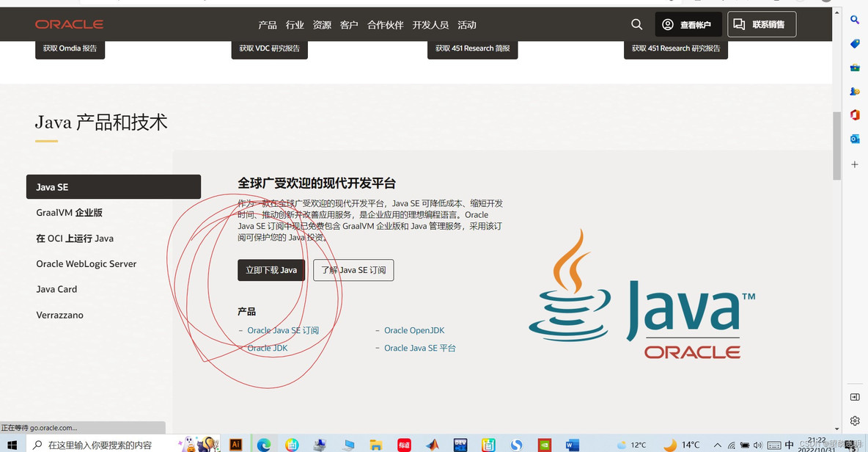The image size is (868, 452).
Task: Open volume control in system tray
Action: [758, 445]
